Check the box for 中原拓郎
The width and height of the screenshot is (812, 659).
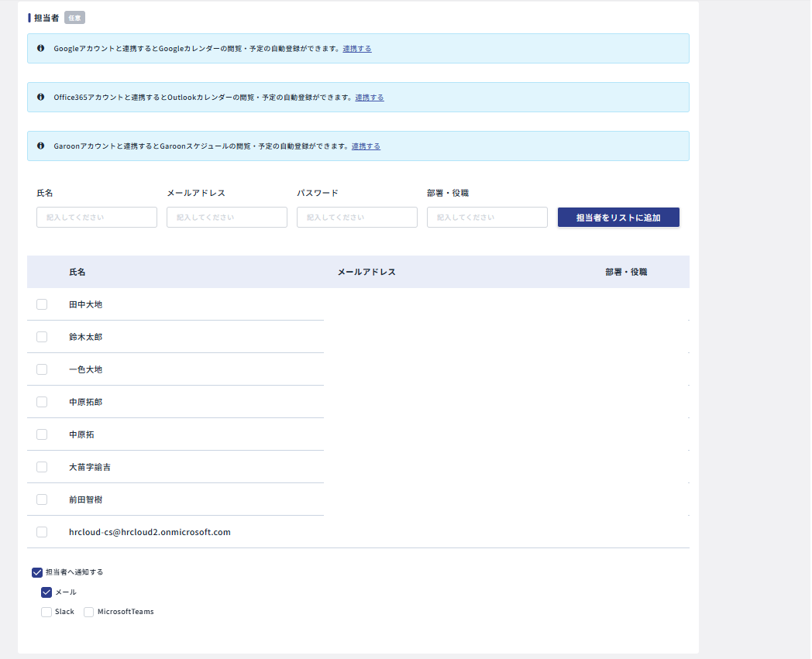point(42,402)
